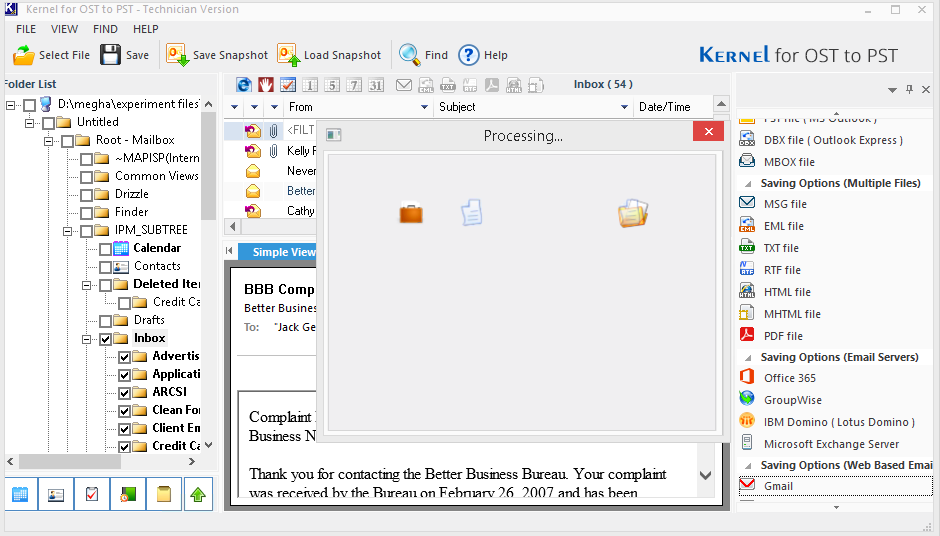This screenshot has height=536, width=940.
Task: Collapse the Root - Mailbox tree node
Action: click(x=49, y=141)
